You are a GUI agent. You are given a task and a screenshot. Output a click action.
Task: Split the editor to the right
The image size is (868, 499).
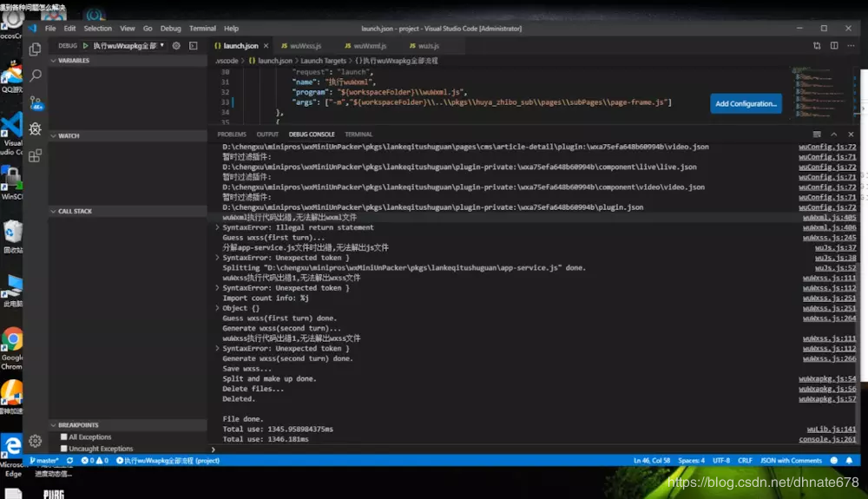coord(833,45)
